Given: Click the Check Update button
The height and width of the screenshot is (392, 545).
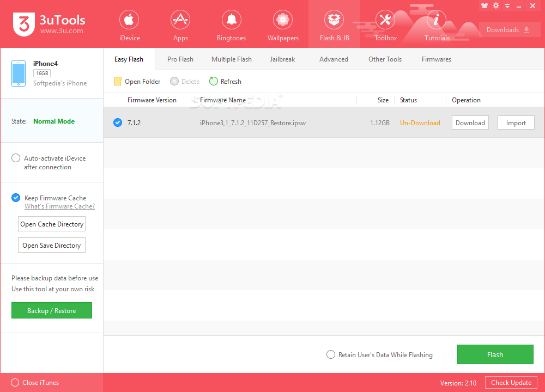Looking at the screenshot, I should pyautogui.click(x=511, y=383).
